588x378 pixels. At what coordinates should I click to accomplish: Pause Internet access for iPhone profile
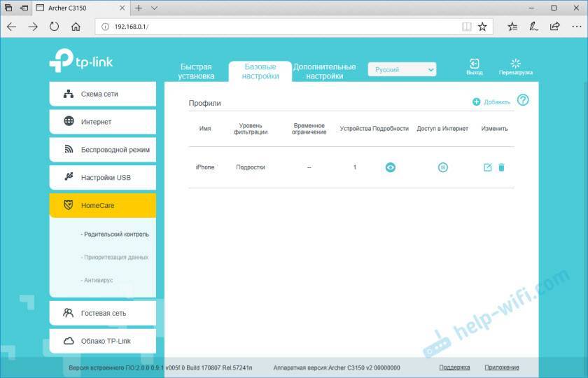[443, 167]
